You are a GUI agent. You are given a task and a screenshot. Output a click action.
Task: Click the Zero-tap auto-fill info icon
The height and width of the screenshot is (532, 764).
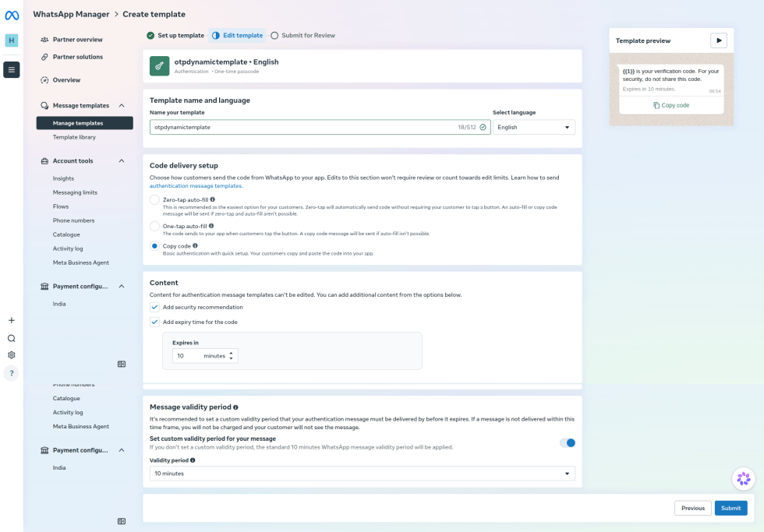[212, 199]
